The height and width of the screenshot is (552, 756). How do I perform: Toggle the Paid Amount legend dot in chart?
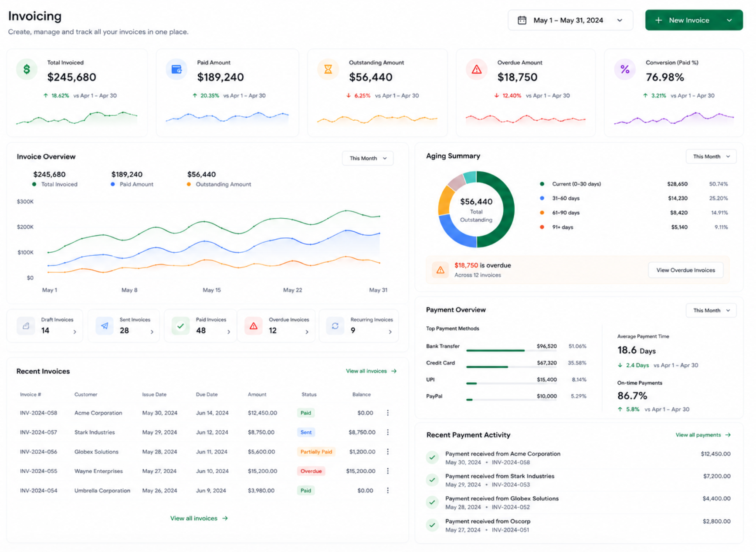(x=113, y=184)
